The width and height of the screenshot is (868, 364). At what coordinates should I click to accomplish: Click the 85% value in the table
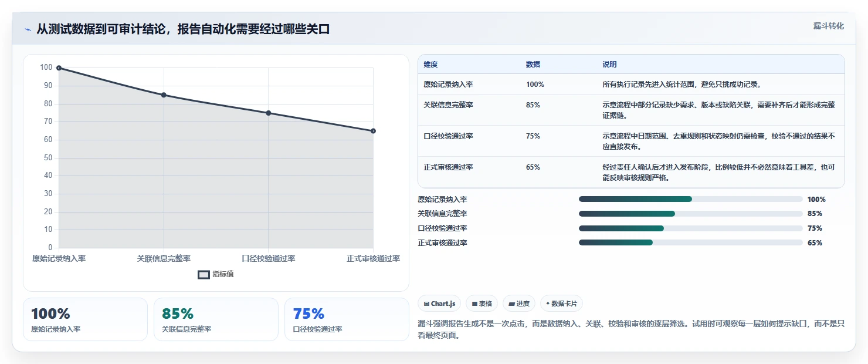point(533,105)
